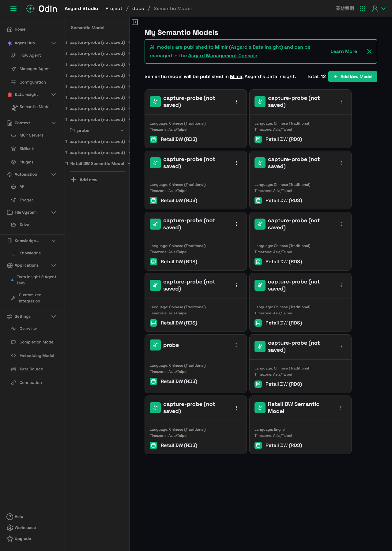Open Embedding Model settings

click(32, 356)
